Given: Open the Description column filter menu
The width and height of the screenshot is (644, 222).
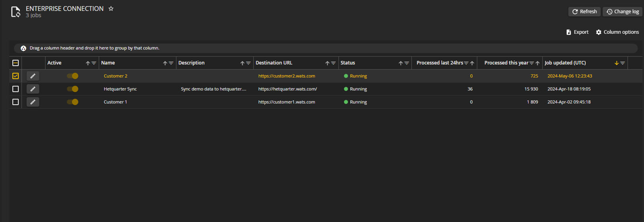Looking at the screenshot, I should (248, 63).
